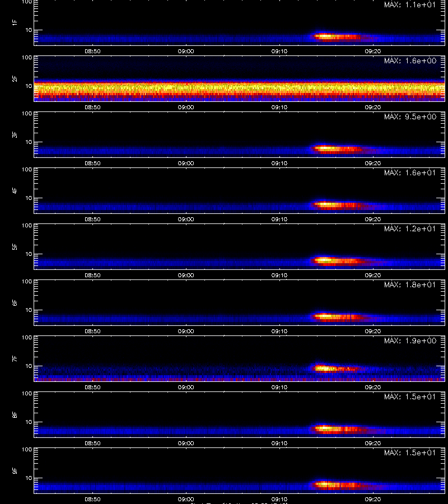
Task: Click the 08:50 time label below panel 7F
Action: coord(92,388)
